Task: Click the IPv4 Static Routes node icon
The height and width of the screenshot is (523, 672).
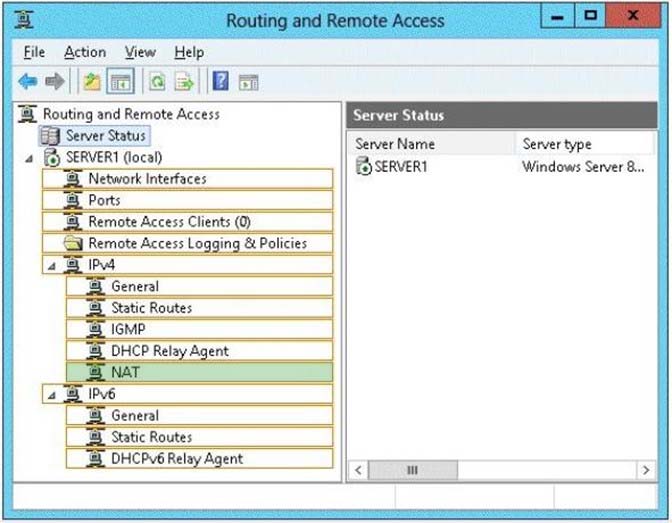Action: (96, 308)
